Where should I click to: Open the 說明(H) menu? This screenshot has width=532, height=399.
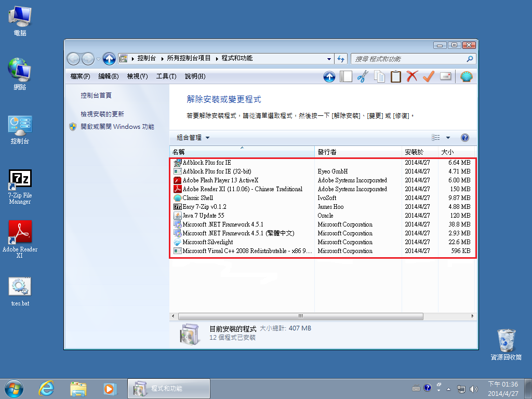[195, 76]
